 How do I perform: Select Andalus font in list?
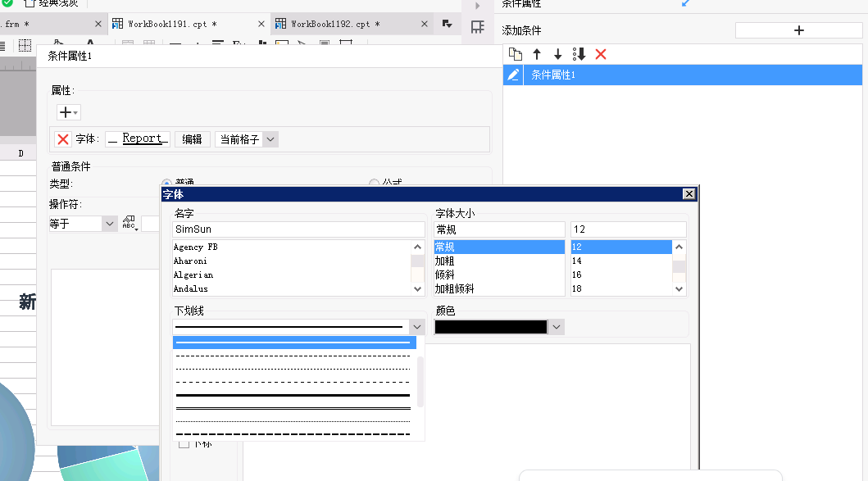tap(291, 288)
